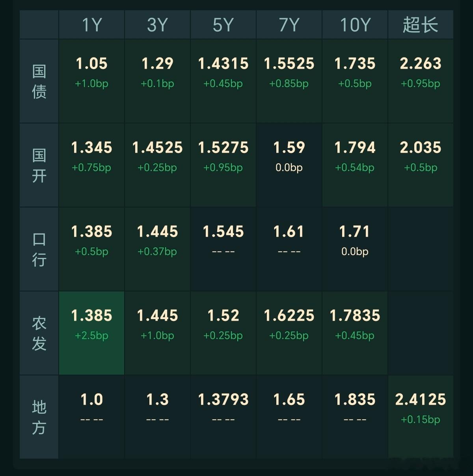Open 国开 10Y yield 1.794 cell
The width and height of the screenshot is (473, 476).
355,165
